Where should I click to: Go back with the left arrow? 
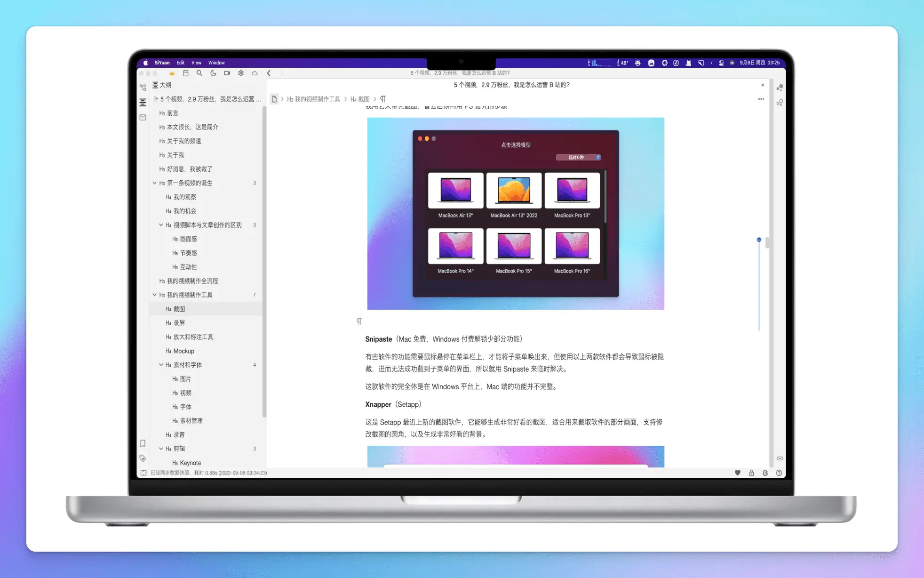click(x=269, y=73)
